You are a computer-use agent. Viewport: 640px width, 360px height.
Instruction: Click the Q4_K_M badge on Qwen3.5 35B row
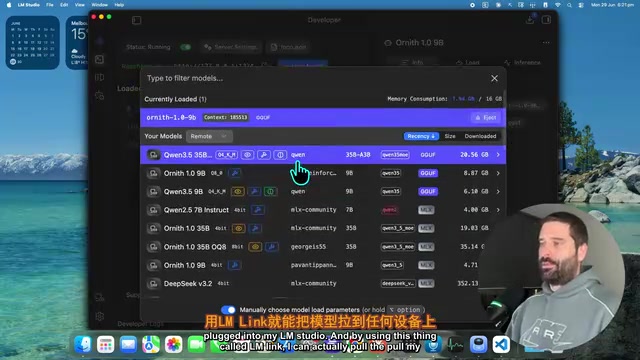click(227, 155)
